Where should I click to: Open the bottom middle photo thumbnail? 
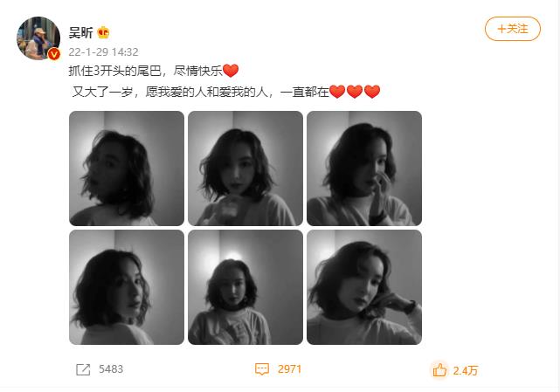tap(245, 287)
